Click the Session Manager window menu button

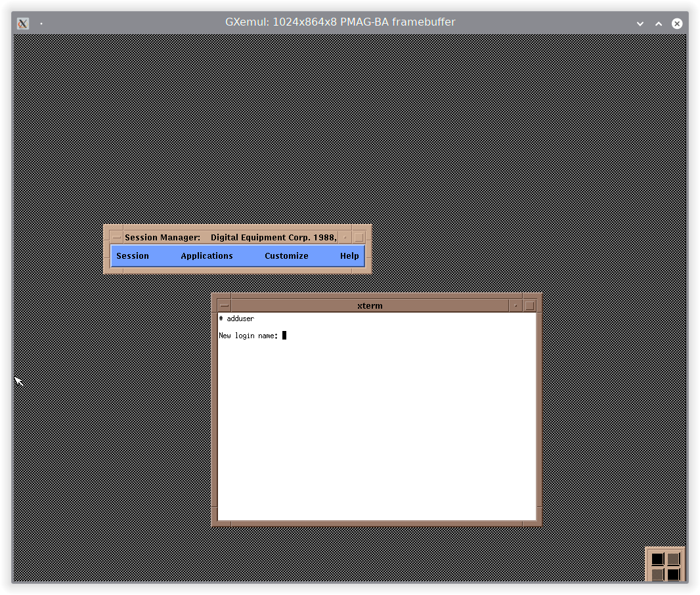116,238
